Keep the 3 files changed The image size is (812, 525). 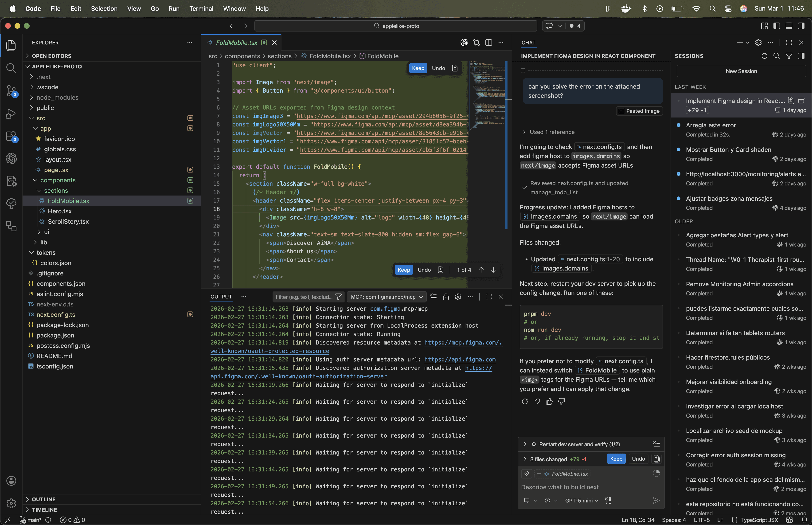pyautogui.click(x=616, y=459)
